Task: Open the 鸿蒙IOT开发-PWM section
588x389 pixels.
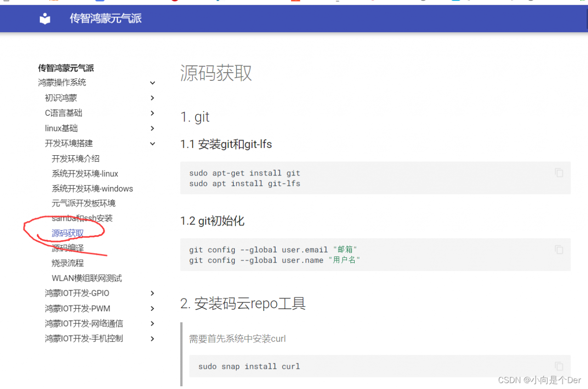Action: (x=78, y=308)
